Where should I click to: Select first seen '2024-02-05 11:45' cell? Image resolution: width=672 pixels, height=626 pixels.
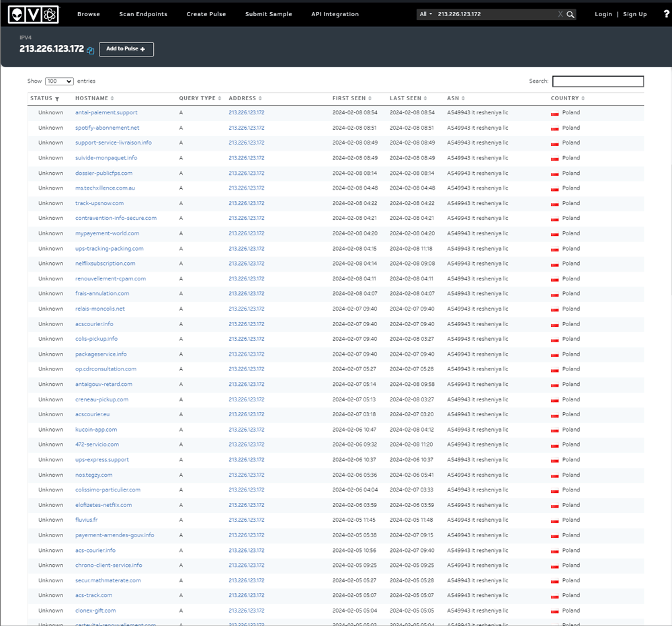(353, 520)
